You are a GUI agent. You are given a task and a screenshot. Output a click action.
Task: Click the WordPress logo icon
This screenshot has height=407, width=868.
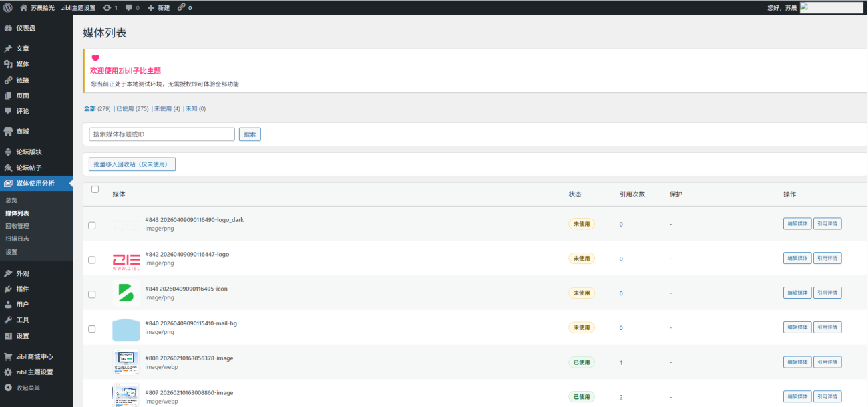[x=8, y=7]
